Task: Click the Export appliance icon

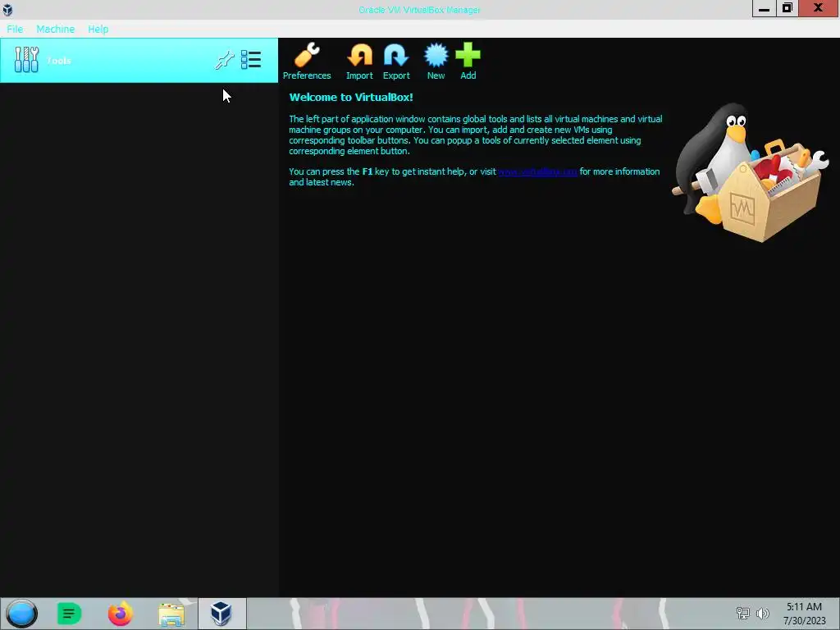Action: click(396, 62)
